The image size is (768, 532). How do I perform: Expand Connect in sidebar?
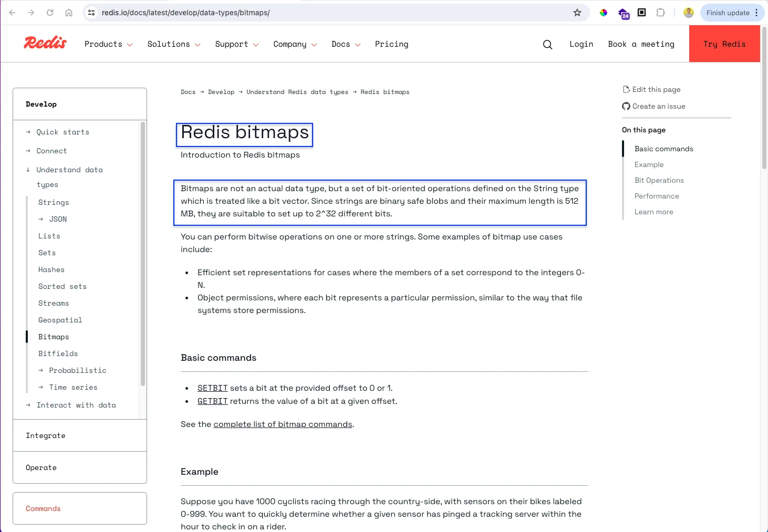pos(28,151)
